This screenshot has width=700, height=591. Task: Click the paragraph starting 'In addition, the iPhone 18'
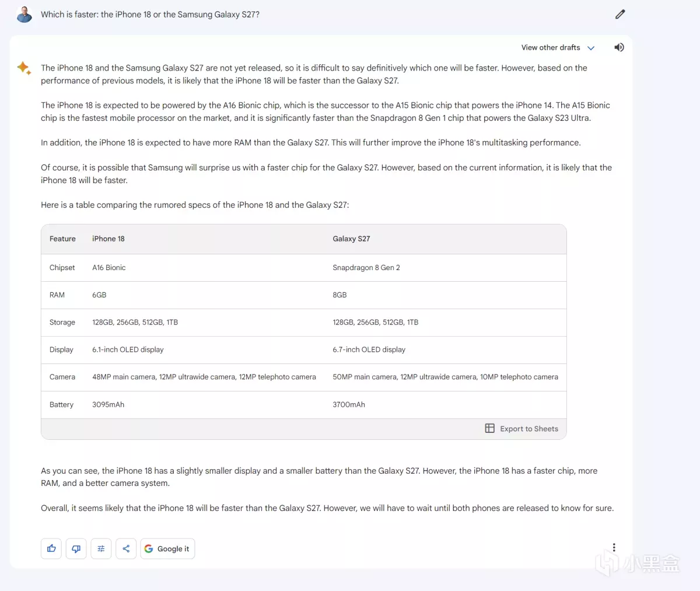311,143
